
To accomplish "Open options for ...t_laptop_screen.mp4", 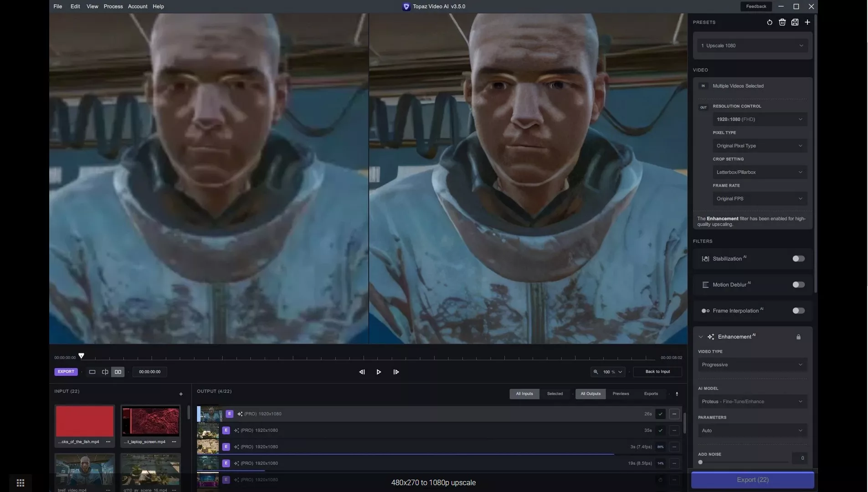I will [174, 442].
